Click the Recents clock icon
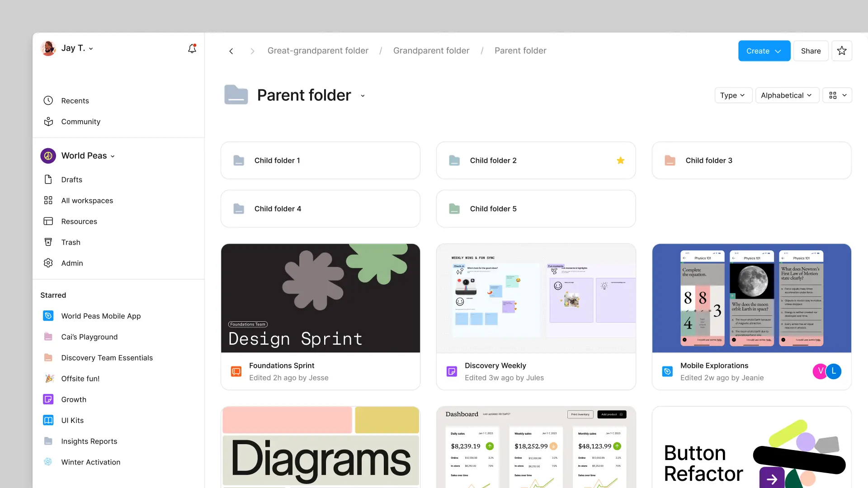The width and height of the screenshot is (868, 488). [x=48, y=100]
